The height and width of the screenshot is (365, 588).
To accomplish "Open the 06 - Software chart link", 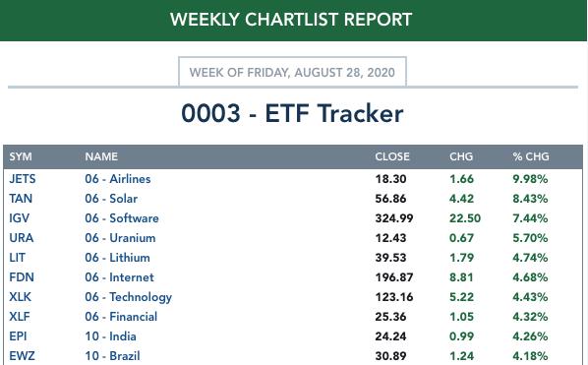I will tap(122, 218).
